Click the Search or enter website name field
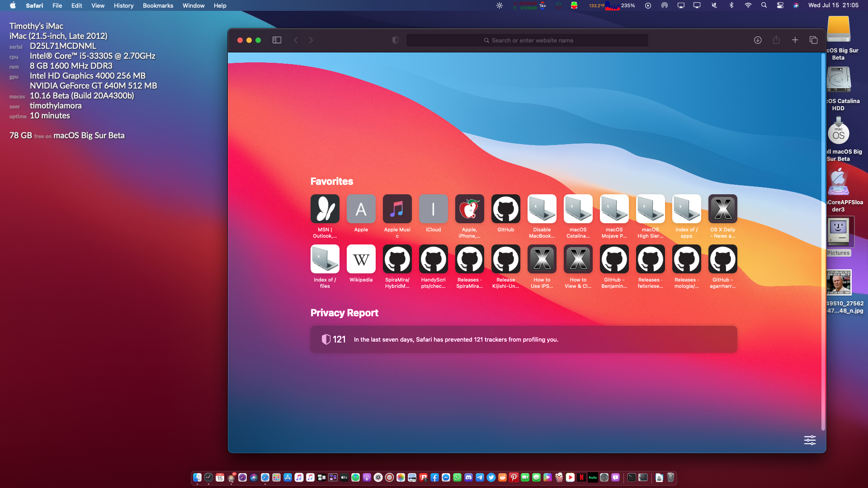Viewport: 868px width, 488px height. [x=527, y=40]
